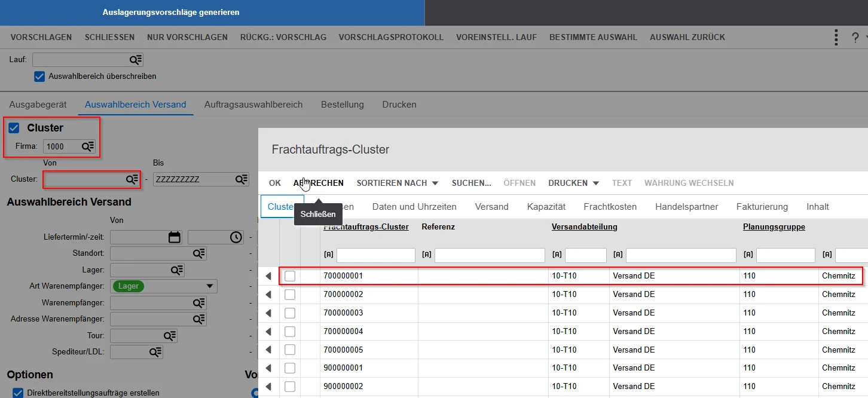Click Referenz column filter input box
Viewport: 868px width, 398px height.
[490, 255]
